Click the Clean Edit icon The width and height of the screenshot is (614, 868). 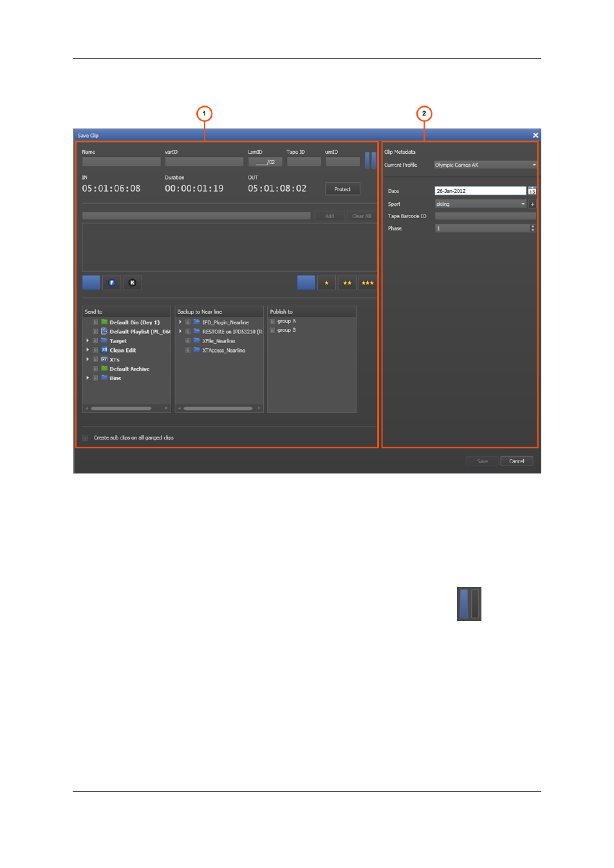104,350
